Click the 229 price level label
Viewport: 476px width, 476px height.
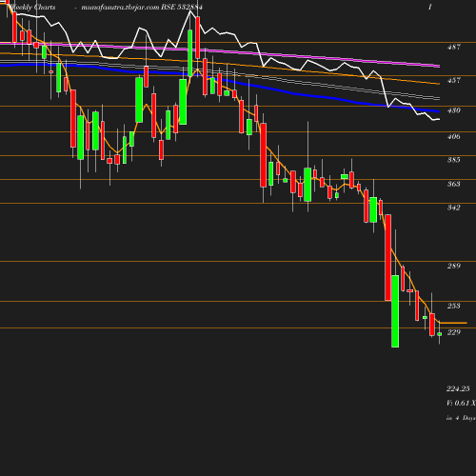pyautogui.click(x=454, y=332)
